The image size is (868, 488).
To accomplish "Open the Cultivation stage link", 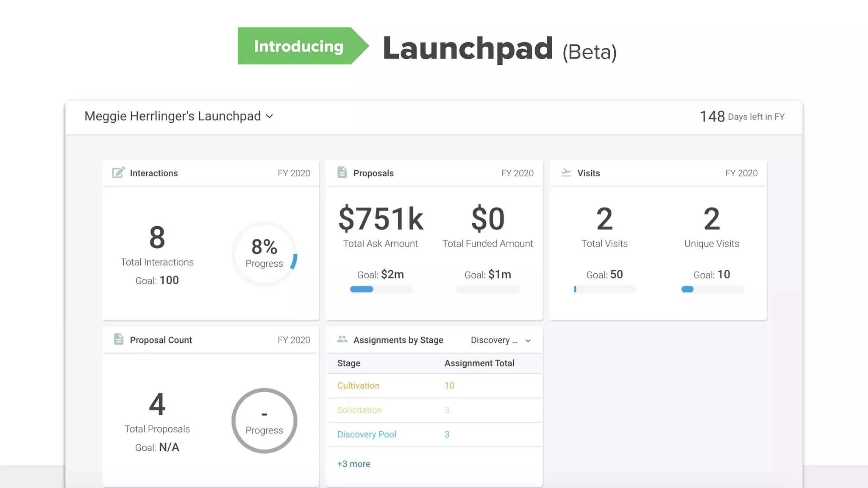I will [x=358, y=385].
